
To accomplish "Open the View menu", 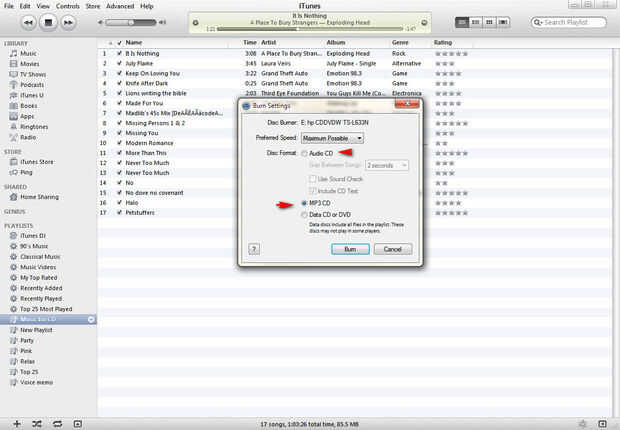I will [43, 6].
